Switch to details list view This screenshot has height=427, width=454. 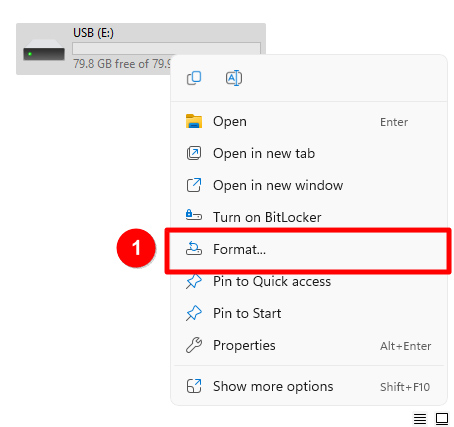420,418
